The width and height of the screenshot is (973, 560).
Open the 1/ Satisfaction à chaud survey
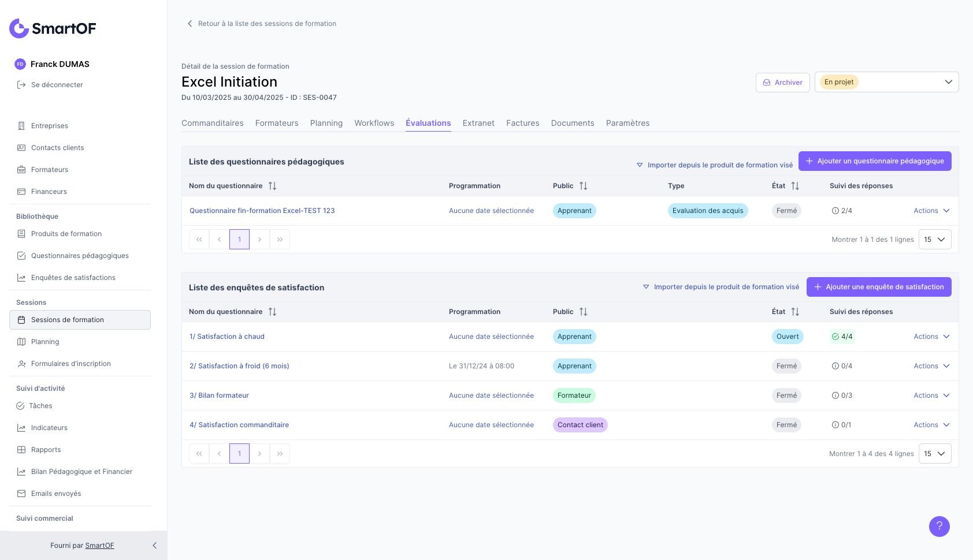pos(227,337)
